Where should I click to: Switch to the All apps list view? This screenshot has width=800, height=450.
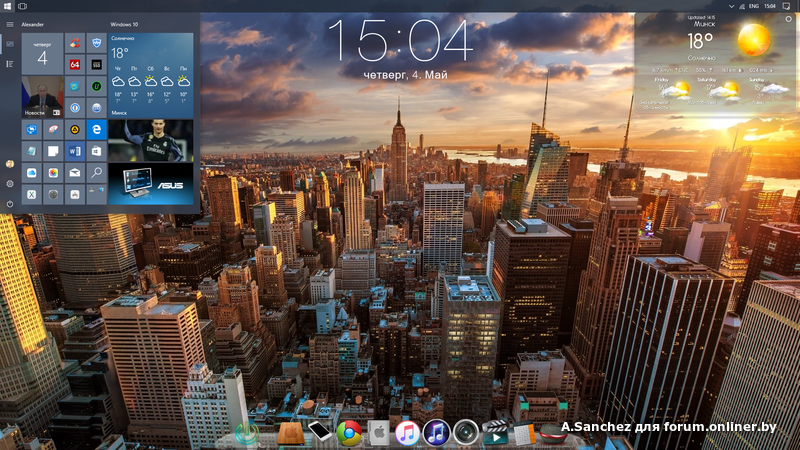pyautogui.click(x=10, y=64)
